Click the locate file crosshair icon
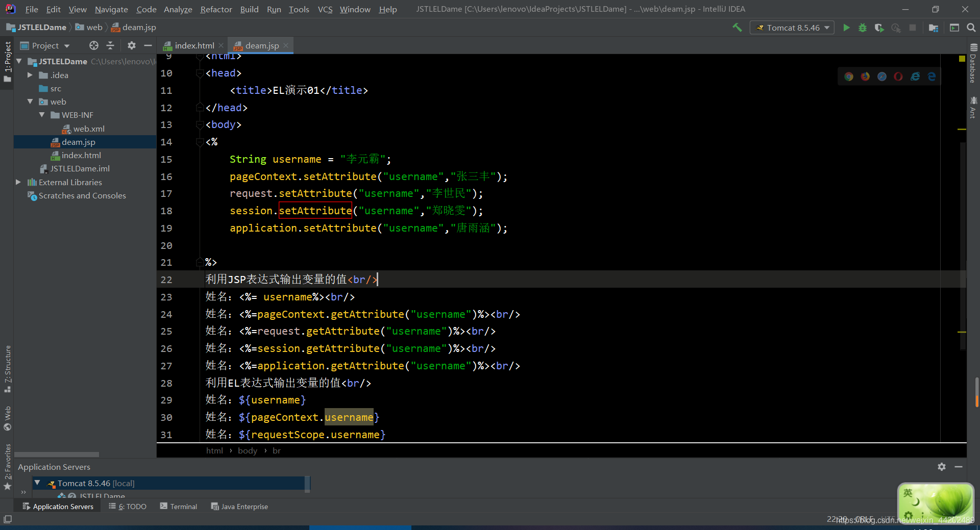980x530 pixels. tap(94, 45)
